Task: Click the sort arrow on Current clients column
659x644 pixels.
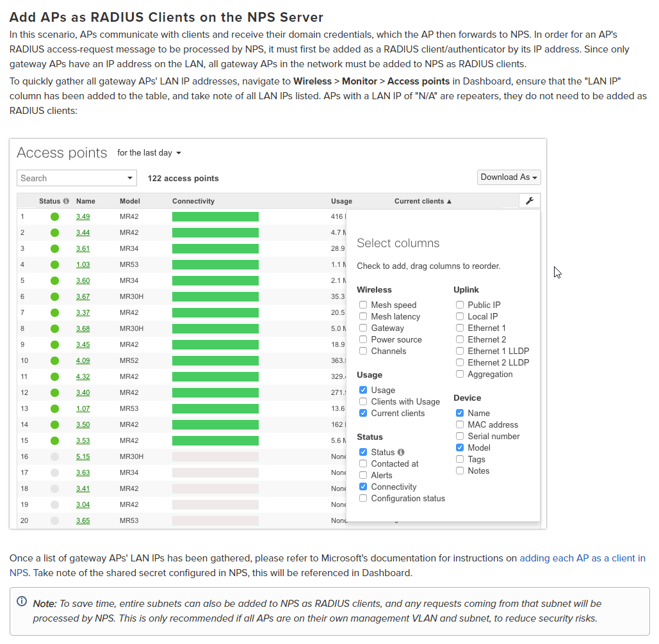Action: (449, 201)
